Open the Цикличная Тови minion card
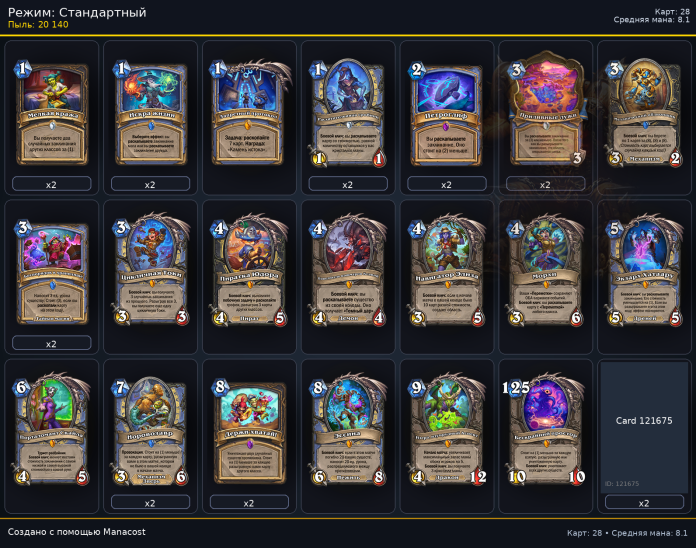Screen dimensions: 696x548 click(150, 271)
